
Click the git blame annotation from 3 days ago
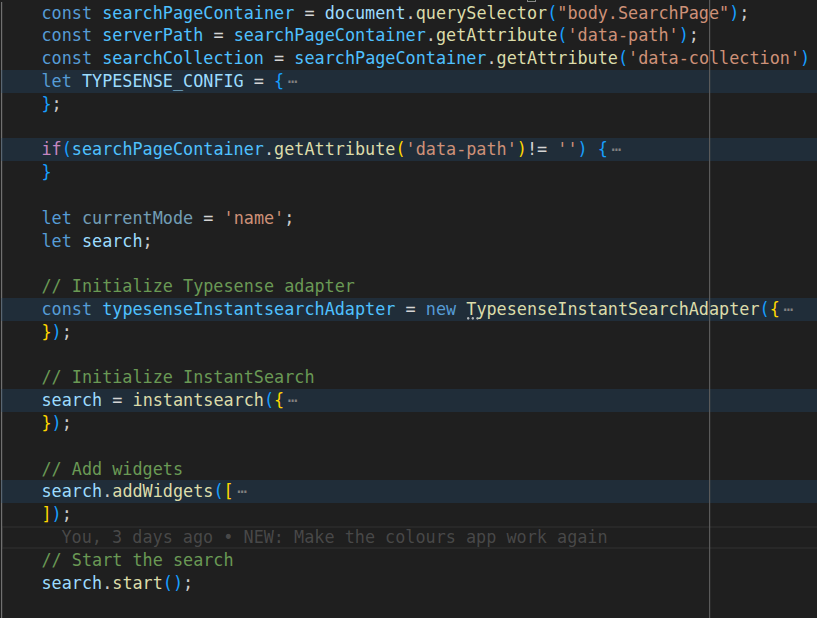334,537
